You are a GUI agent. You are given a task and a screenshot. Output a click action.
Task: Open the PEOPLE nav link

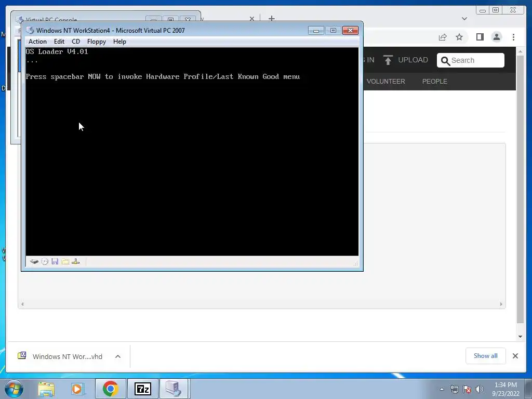coord(435,82)
